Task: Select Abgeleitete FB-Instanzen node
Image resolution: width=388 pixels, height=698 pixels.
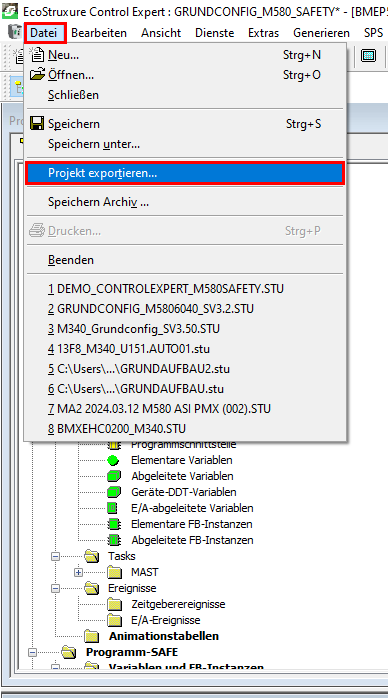Action: click(192, 540)
